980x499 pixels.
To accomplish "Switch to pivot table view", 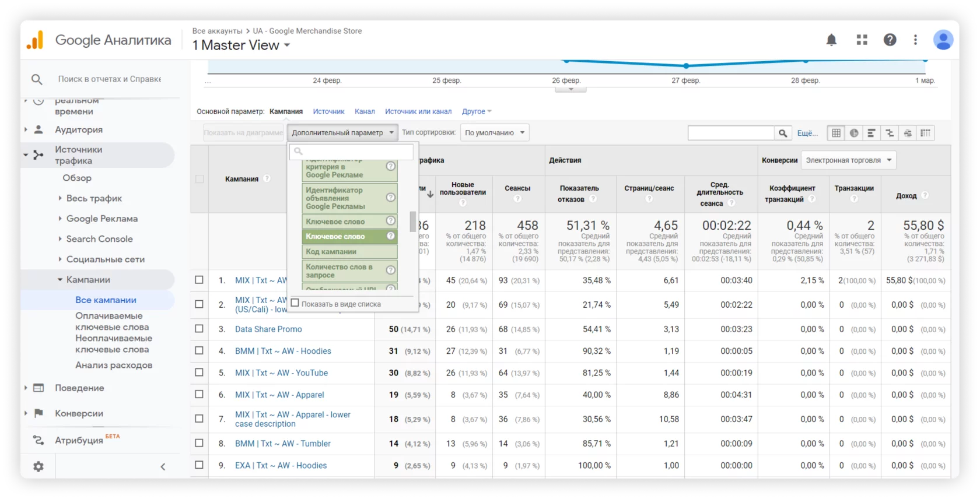I will 926,133.
